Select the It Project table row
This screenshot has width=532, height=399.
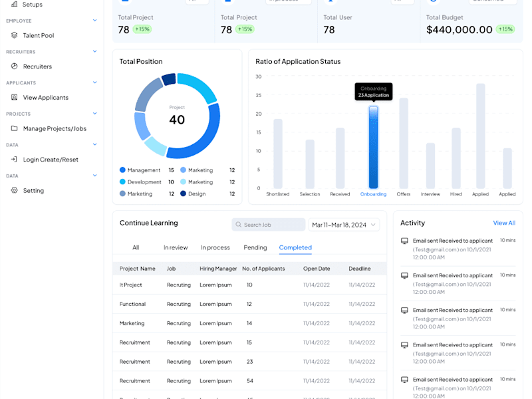(x=250, y=285)
